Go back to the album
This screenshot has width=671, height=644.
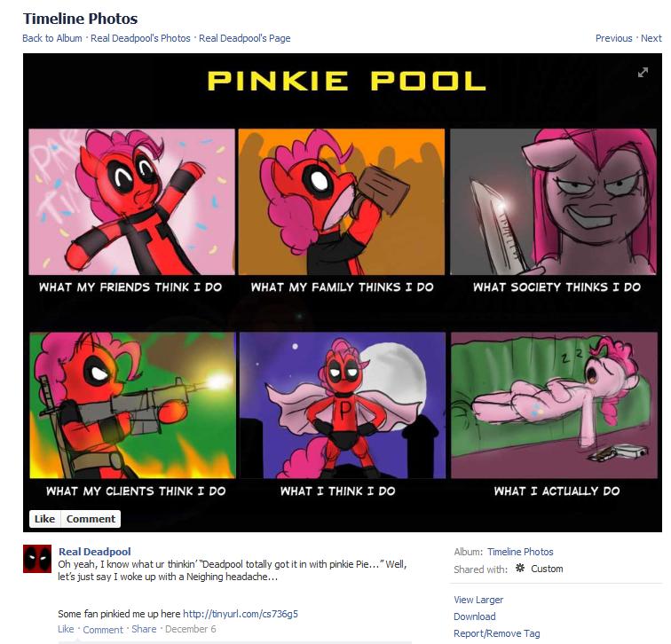click(x=52, y=38)
